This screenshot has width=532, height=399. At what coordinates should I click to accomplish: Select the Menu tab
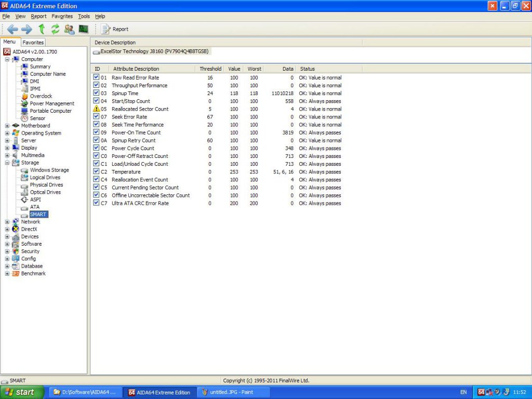pyautogui.click(x=9, y=42)
